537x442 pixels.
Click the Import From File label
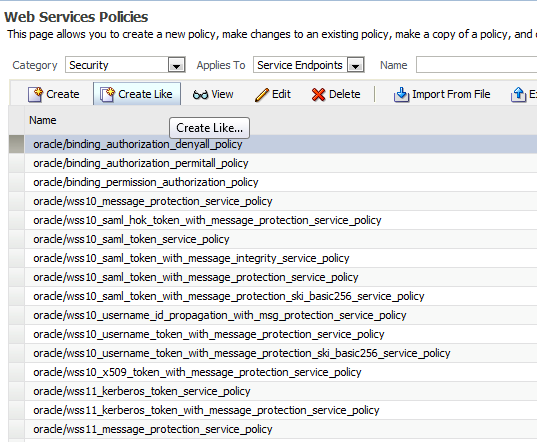[451, 94]
